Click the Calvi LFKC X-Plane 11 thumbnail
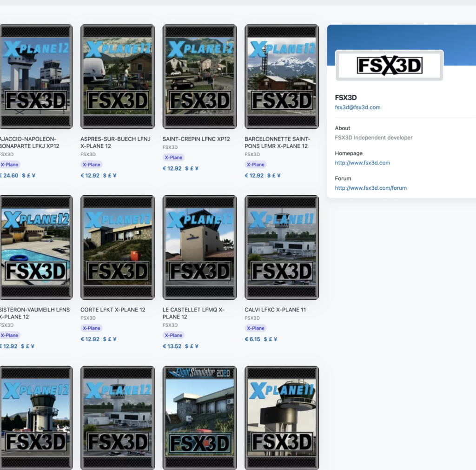The height and width of the screenshot is (470, 476). (282, 247)
